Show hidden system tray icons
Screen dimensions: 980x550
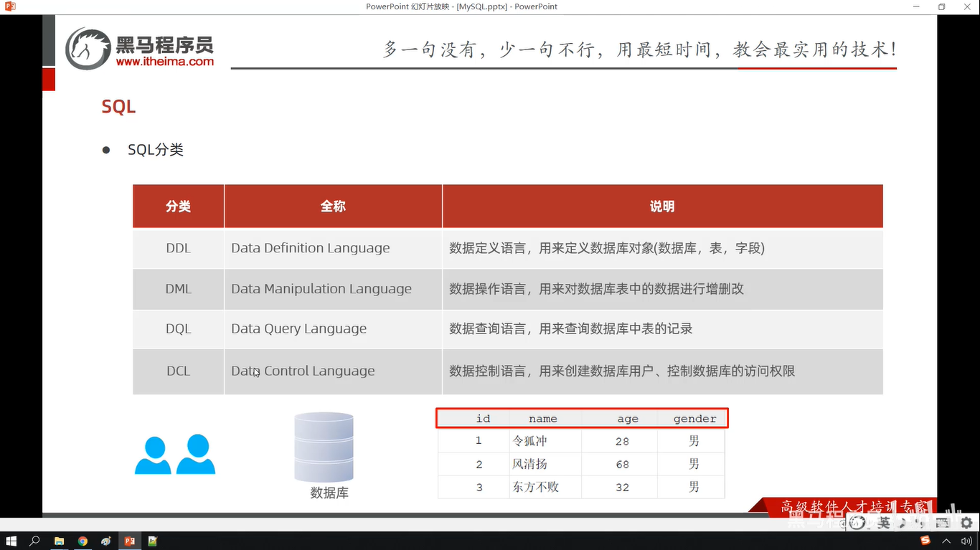(x=946, y=541)
